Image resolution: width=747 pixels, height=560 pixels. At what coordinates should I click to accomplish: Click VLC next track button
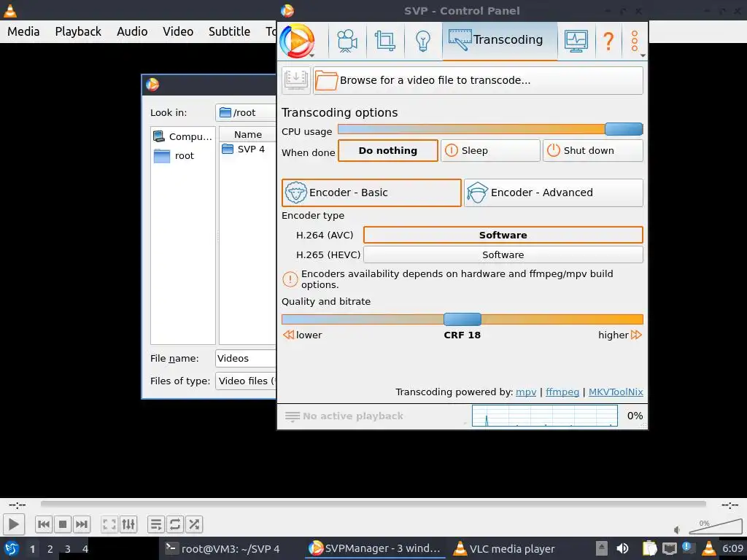pyautogui.click(x=82, y=524)
